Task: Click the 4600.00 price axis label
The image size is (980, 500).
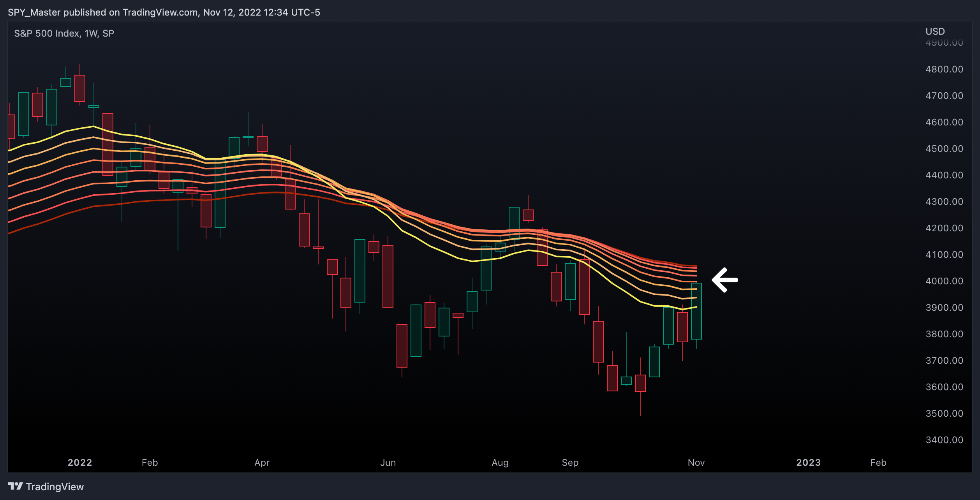Action: 944,122
